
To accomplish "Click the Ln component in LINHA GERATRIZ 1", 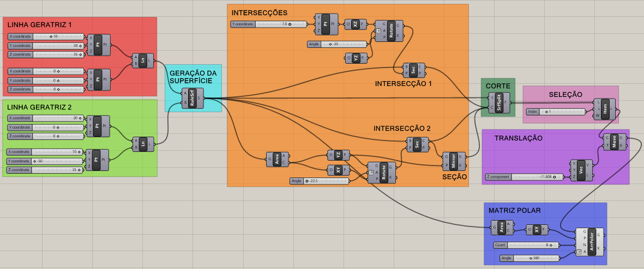I will click(x=143, y=61).
